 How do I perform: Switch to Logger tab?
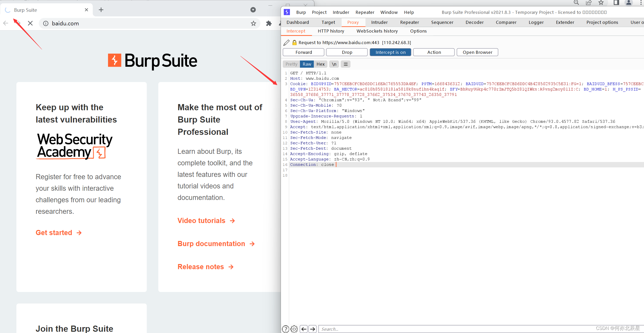[536, 22]
